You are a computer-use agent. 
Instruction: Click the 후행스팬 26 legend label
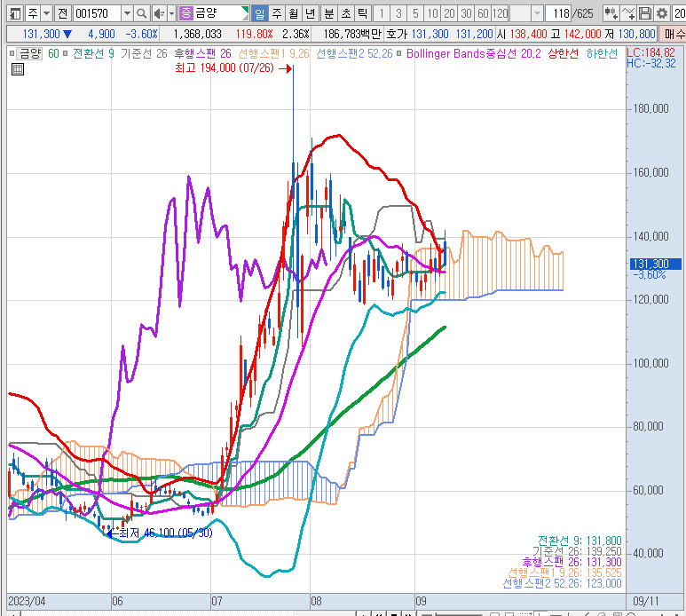click(202, 54)
